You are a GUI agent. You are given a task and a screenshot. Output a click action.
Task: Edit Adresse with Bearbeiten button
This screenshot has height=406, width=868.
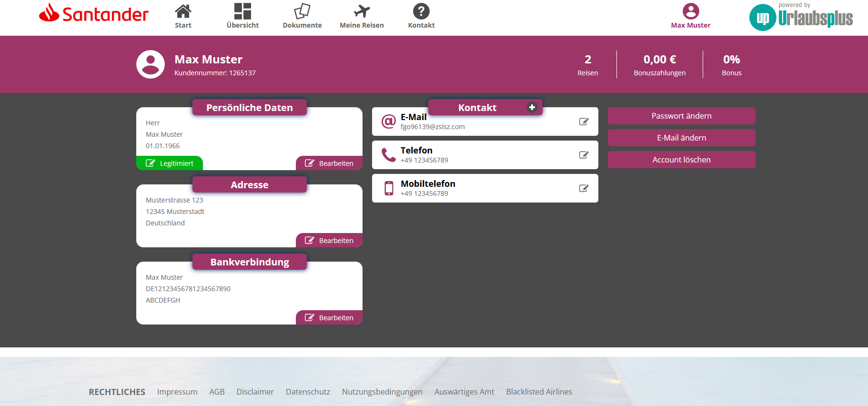(x=329, y=240)
